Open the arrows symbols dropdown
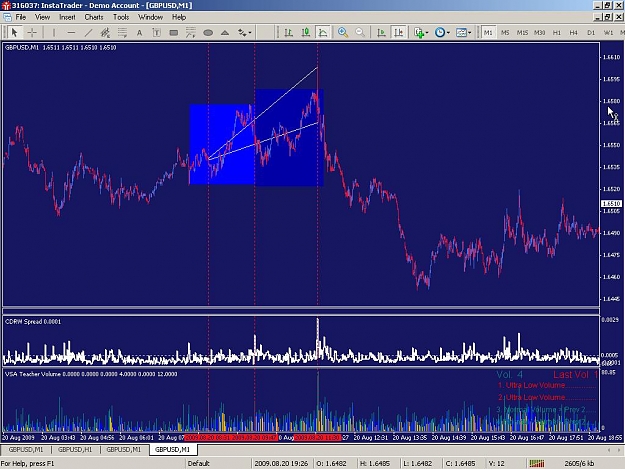This screenshot has height=469, width=625. (x=244, y=33)
